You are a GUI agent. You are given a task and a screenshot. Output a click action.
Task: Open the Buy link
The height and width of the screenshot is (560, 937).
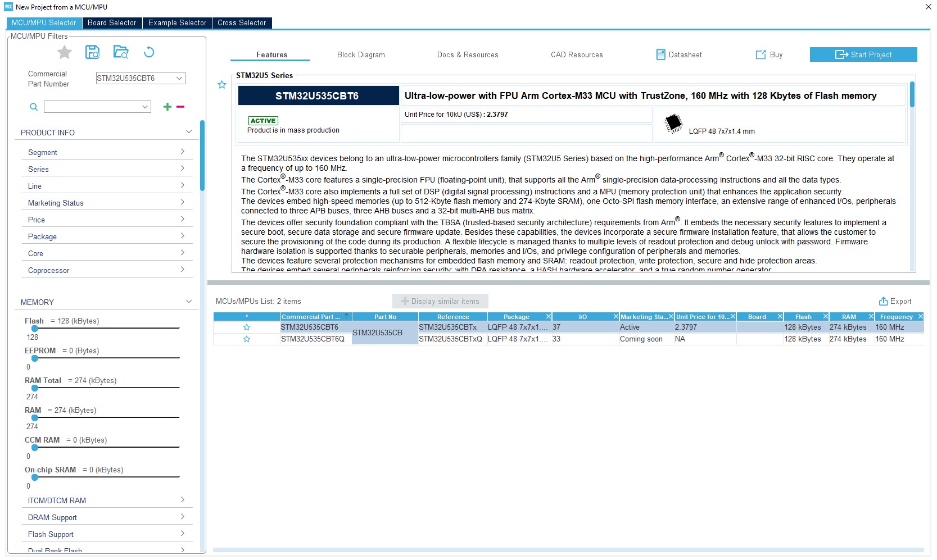pyautogui.click(x=769, y=54)
